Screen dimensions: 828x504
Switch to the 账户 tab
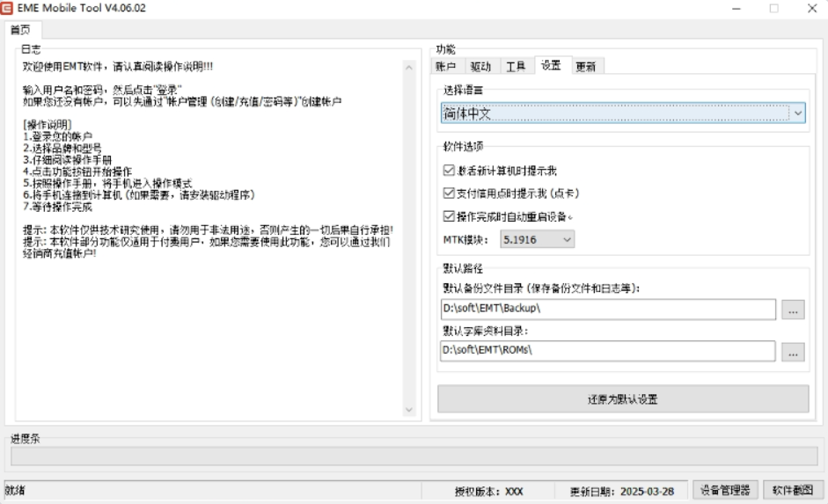446,67
